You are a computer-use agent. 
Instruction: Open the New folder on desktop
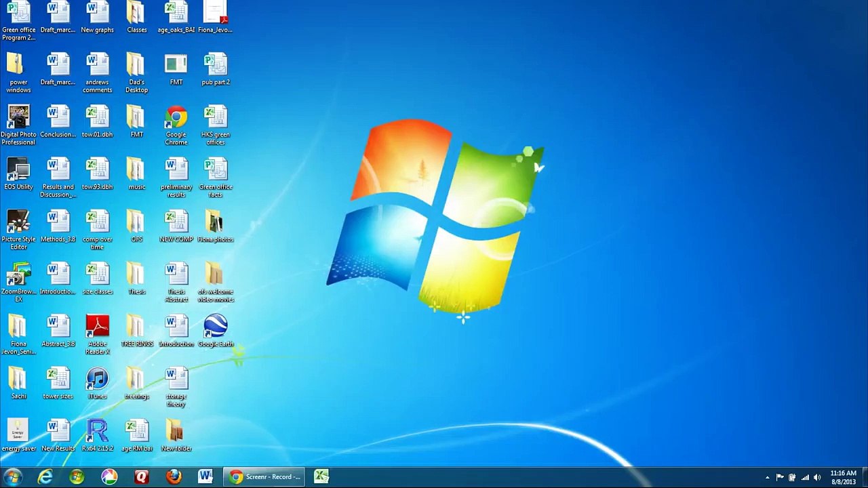tap(176, 435)
